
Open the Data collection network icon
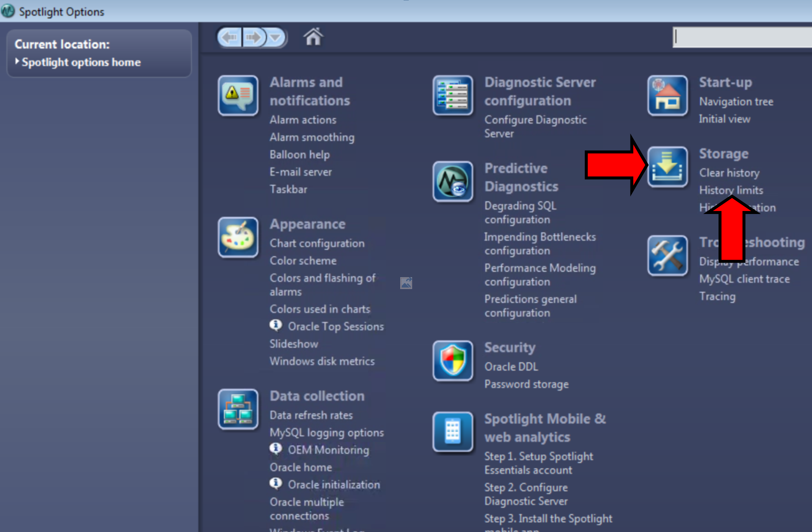pyautogui.click(x=238, y=409)
